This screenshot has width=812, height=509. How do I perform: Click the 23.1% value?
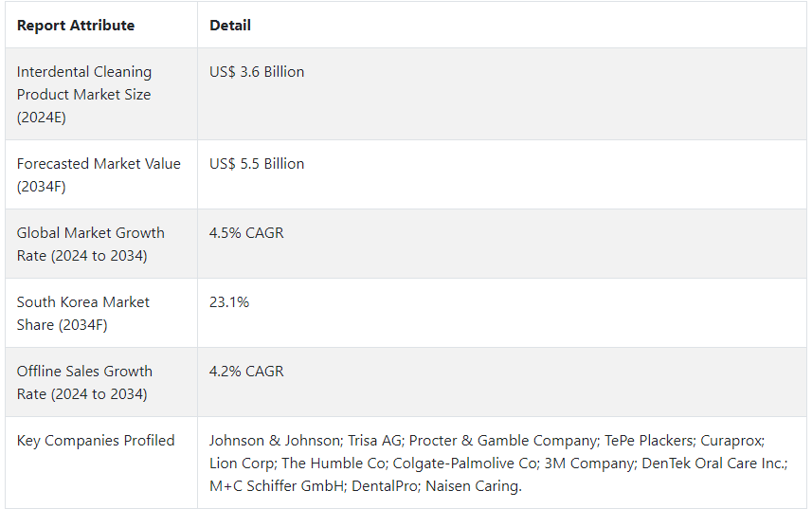[229, 302]
